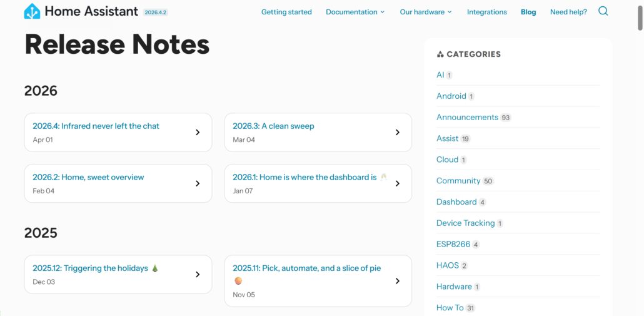This screenshot has height=316, width=644.
Task: Select the How To category
Action: (x=450, y=308)
